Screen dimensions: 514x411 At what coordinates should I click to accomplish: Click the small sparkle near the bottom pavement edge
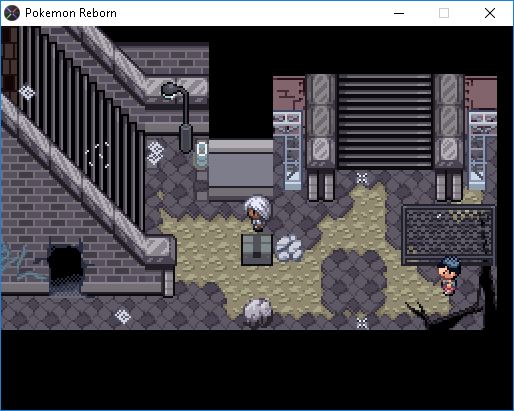[x=362, y=323]
